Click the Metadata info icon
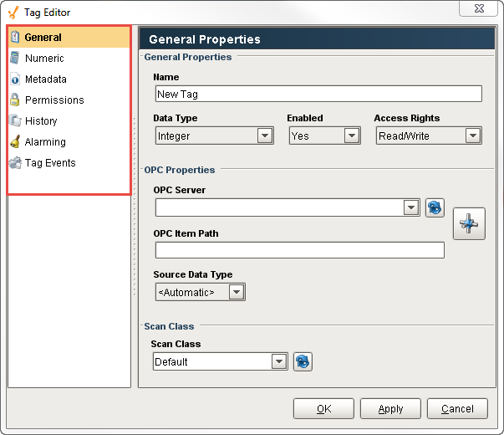This screenshot has height=435, width=504. coord(15,79)
